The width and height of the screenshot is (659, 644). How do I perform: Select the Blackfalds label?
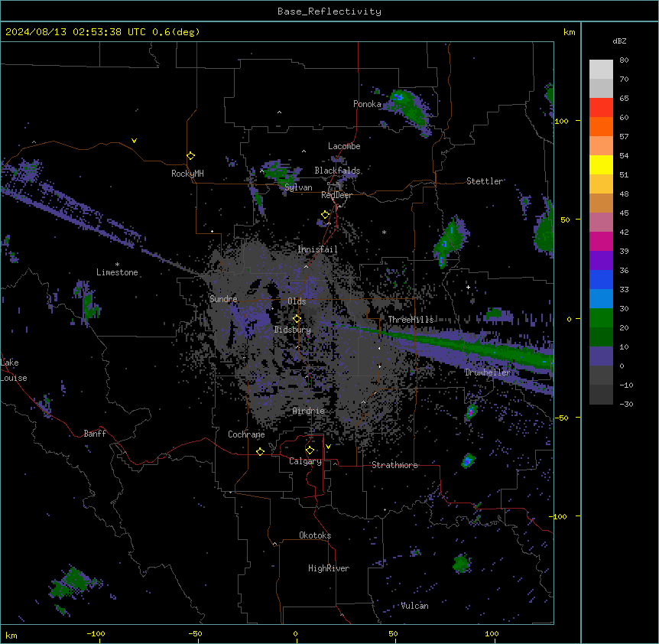point(337,171)
